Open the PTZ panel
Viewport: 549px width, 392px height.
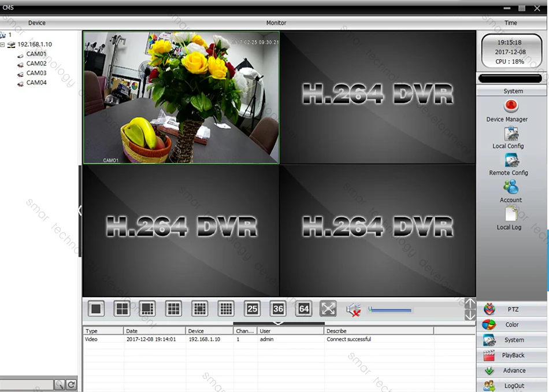point(512,309)
